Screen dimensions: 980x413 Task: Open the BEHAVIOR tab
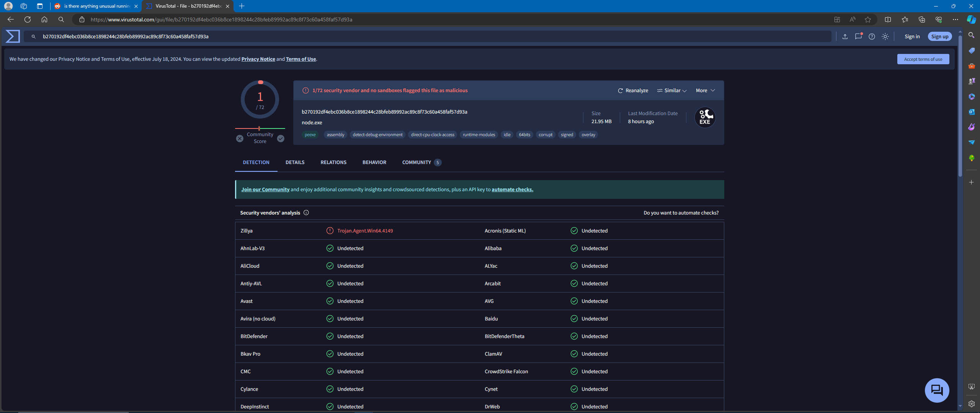tap(374, 163)
